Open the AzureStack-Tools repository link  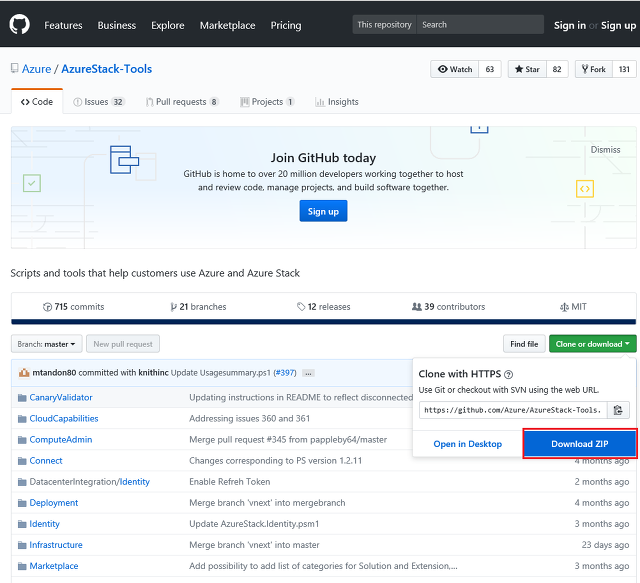point(107,69)
